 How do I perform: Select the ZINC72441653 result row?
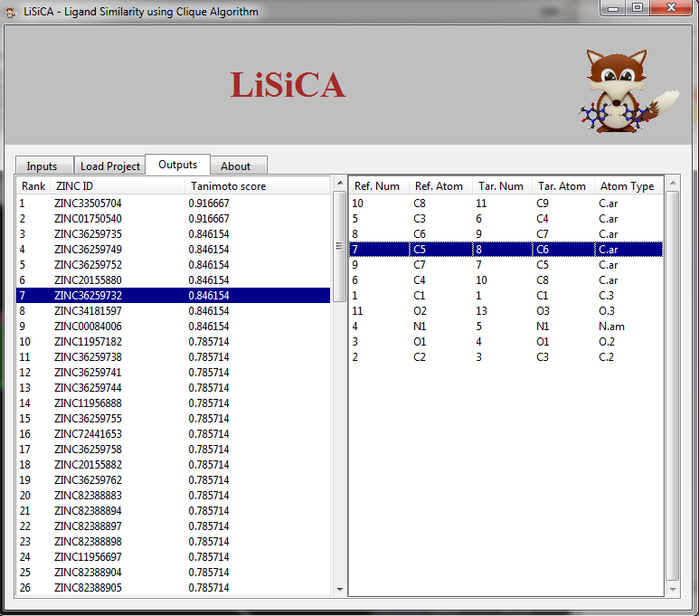[88, 434]
